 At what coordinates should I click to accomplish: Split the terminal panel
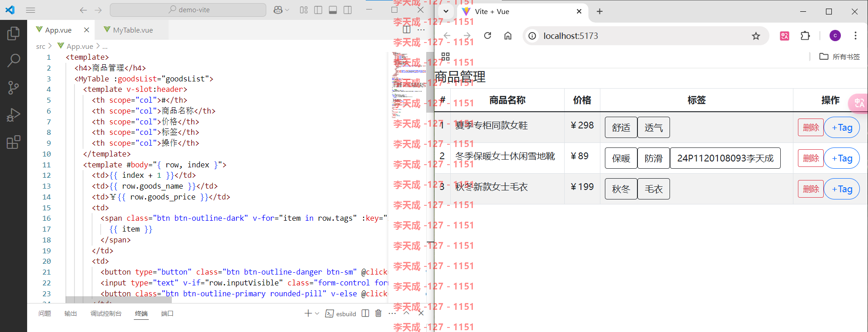[x=365, y=313]
